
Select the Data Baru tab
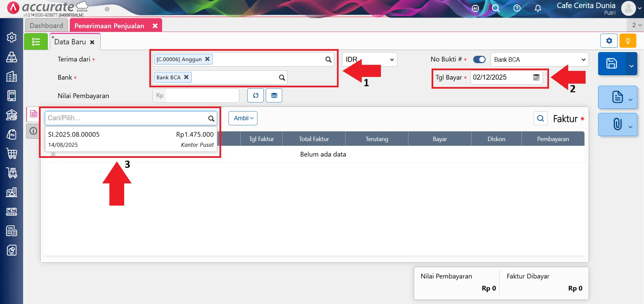click(70, 42)
